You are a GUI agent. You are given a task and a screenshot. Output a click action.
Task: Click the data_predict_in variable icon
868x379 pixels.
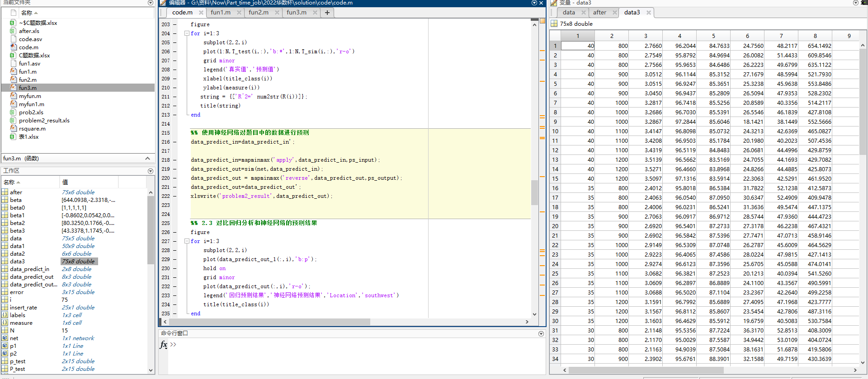coord(5,269)
